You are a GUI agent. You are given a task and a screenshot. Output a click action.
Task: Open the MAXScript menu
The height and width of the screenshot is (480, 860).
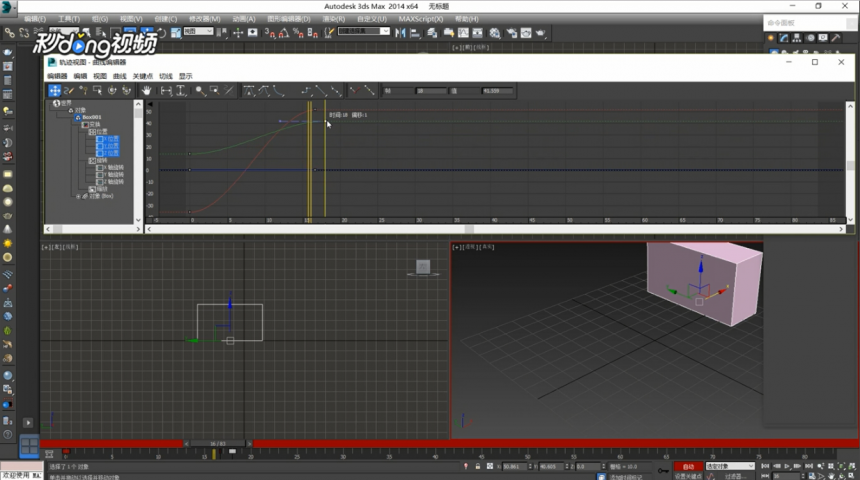[x=421, y=19]
